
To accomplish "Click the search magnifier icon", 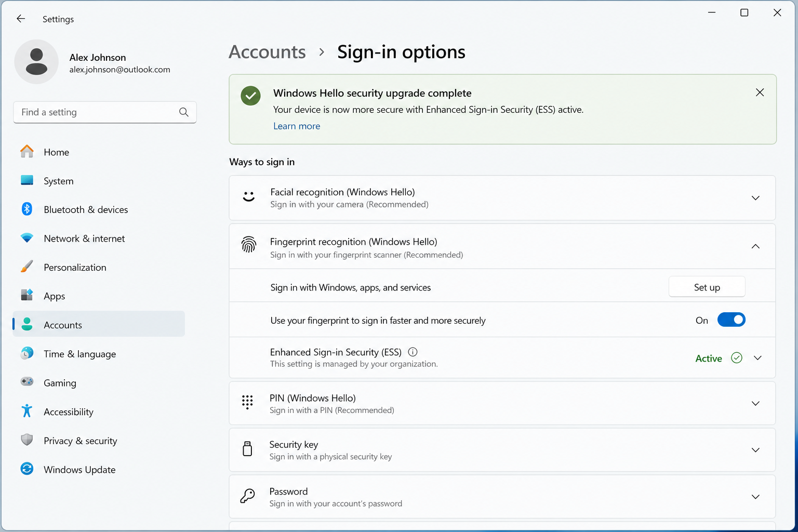I will click(183, 112).
